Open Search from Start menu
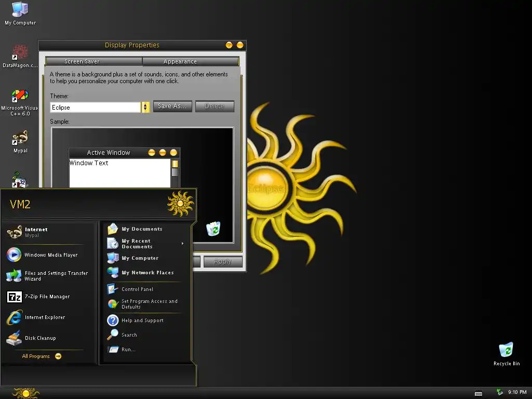Viewport: 532px width, 399px height. coord(147,335)
